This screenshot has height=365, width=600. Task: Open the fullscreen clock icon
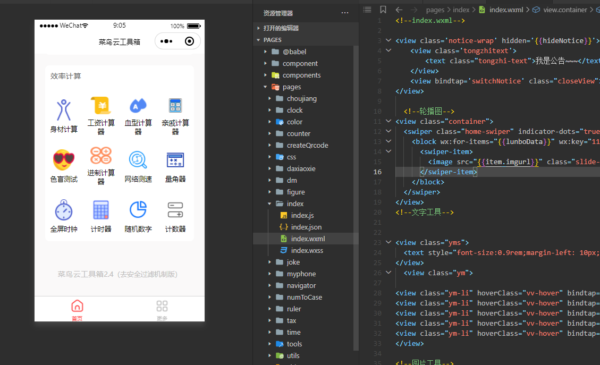64,210
